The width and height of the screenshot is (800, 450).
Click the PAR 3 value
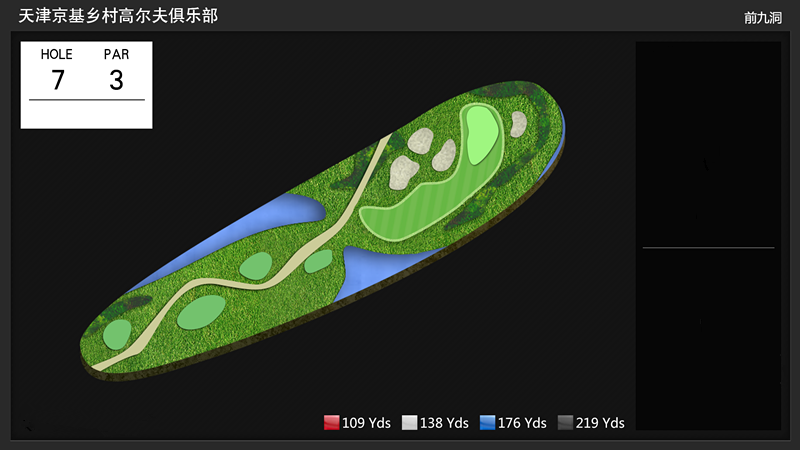click(116, 80)
